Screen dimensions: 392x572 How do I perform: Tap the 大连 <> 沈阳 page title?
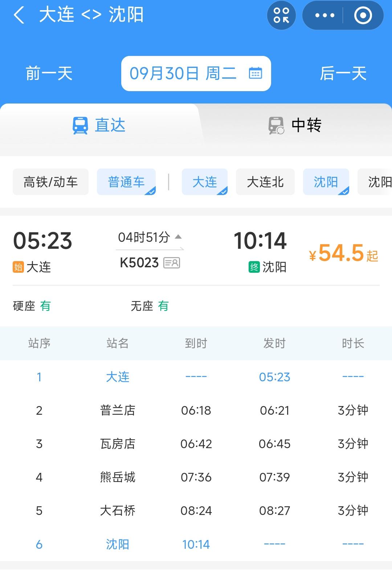[91, 15]
